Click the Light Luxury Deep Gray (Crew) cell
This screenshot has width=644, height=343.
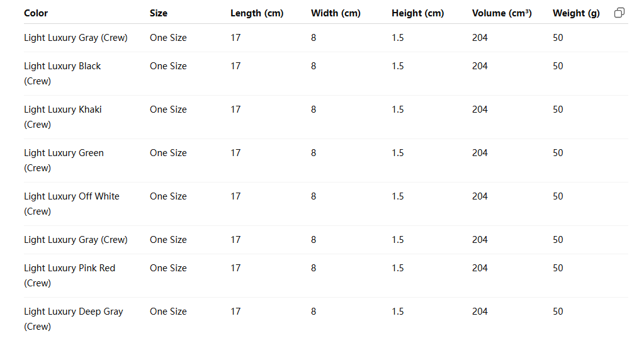click(73, 319)
